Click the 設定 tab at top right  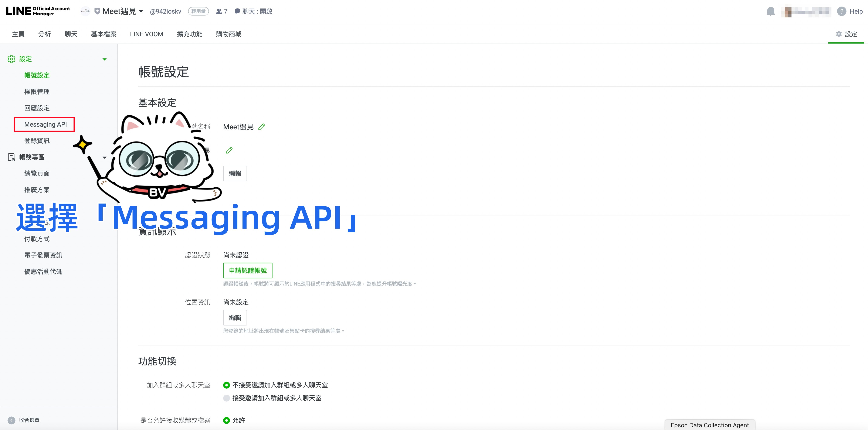(x=846, y=34)
